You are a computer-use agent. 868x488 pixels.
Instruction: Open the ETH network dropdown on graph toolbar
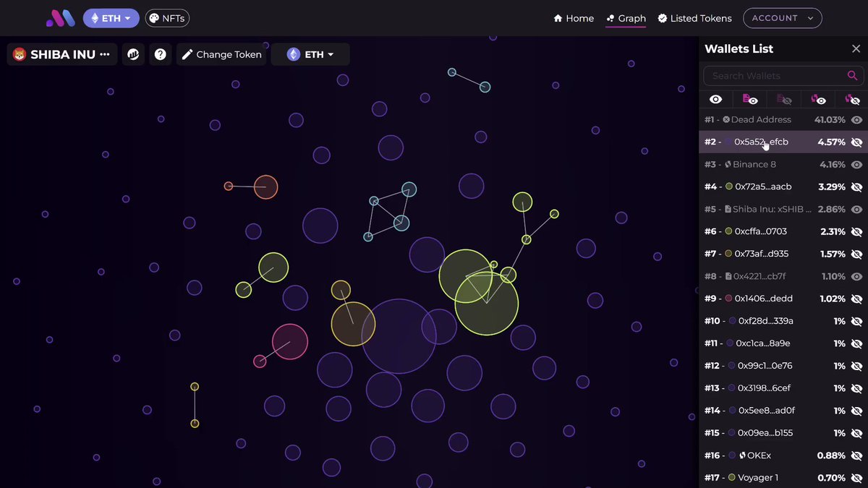(310, 54)
